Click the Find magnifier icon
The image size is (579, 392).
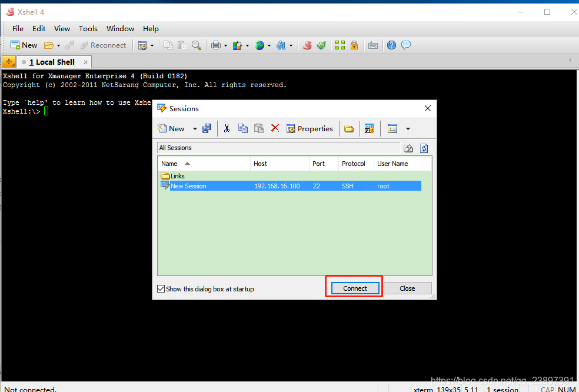(x=197, y=45)
